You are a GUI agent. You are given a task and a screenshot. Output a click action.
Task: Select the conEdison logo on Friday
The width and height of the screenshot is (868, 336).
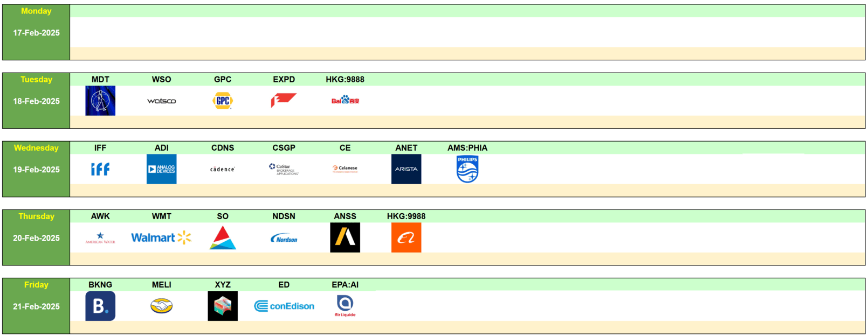[x=284, y=306]
